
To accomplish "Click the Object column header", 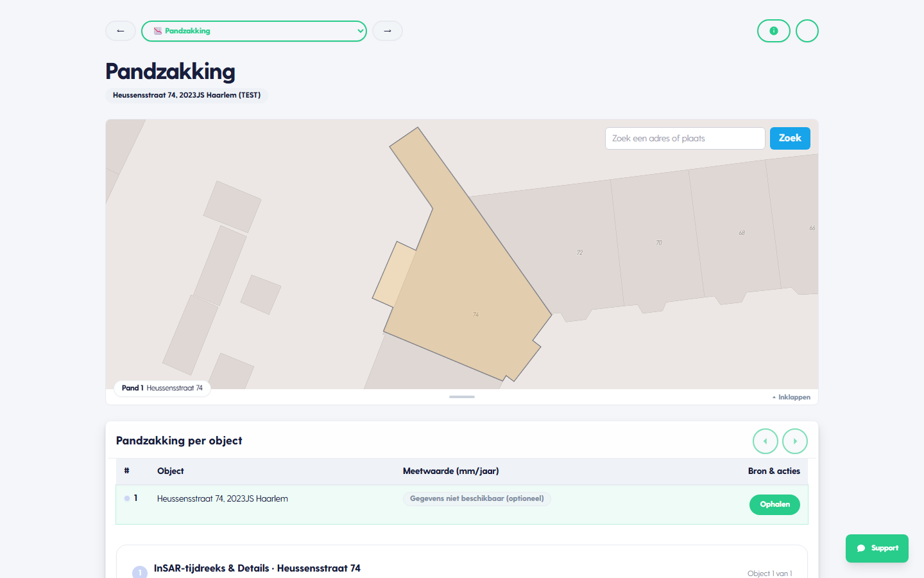I will tap(171, 471).
